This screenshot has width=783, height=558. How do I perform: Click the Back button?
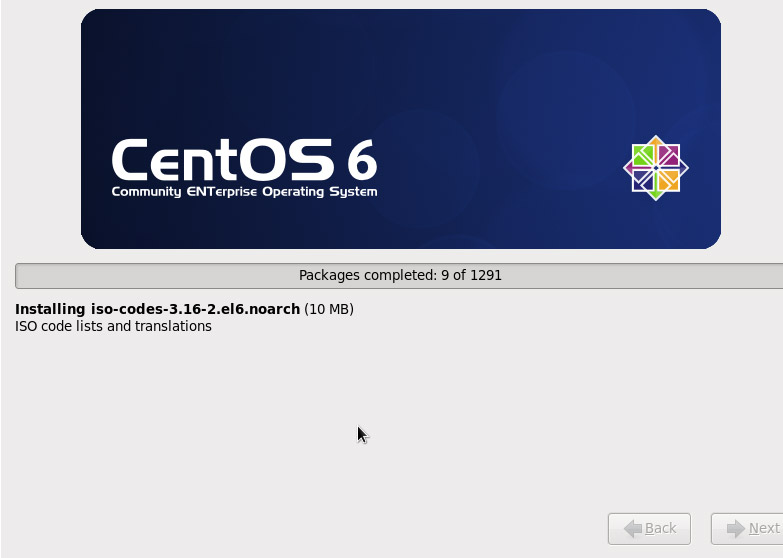pos(649,529)
